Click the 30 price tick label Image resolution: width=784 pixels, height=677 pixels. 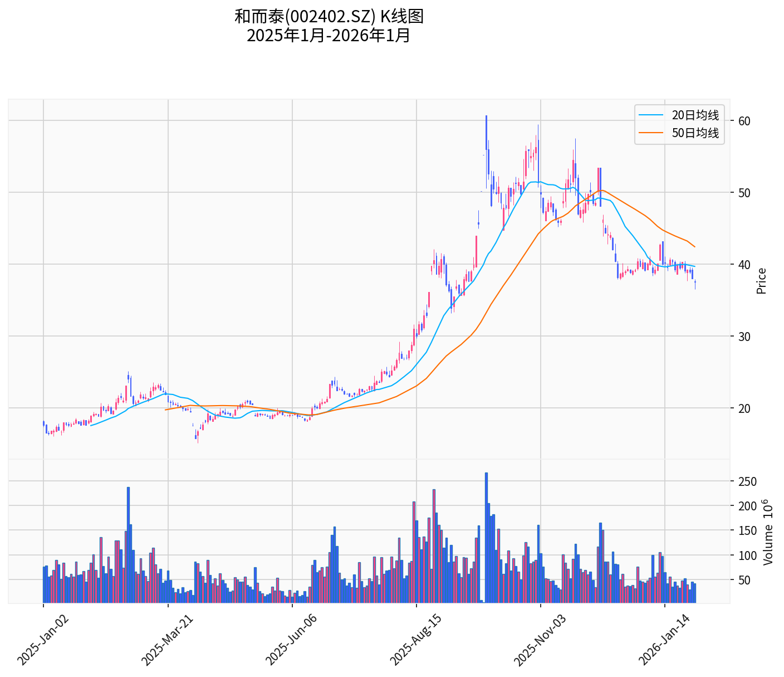744,337
